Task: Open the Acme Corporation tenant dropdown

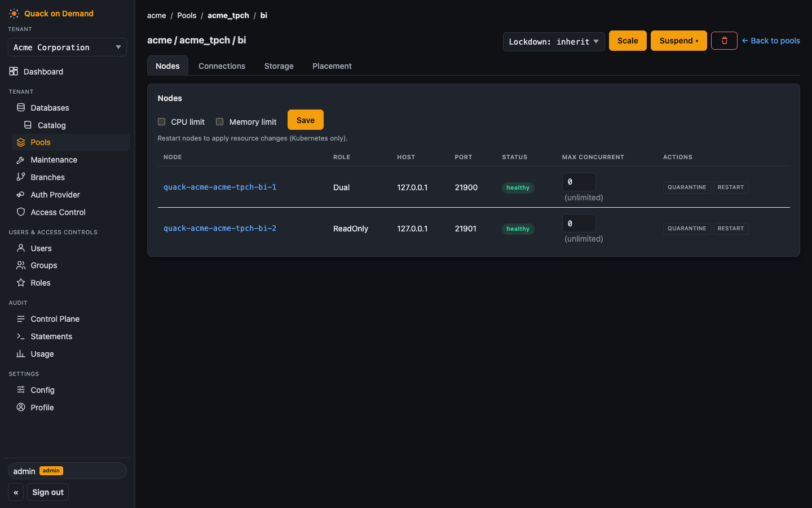Action: click(x=67, y=47)
